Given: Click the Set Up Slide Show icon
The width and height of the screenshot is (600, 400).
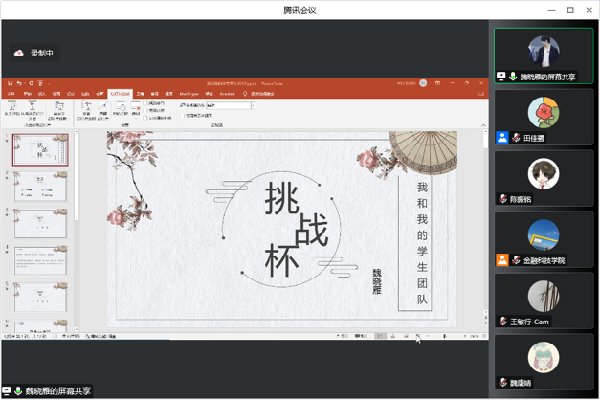Looking at the screenshot, I should 88,106.
